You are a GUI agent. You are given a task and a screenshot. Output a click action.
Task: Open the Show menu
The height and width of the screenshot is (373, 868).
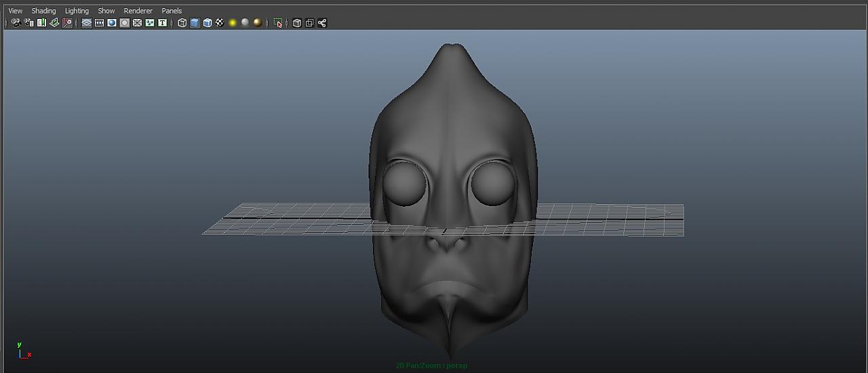click(106, 11)
